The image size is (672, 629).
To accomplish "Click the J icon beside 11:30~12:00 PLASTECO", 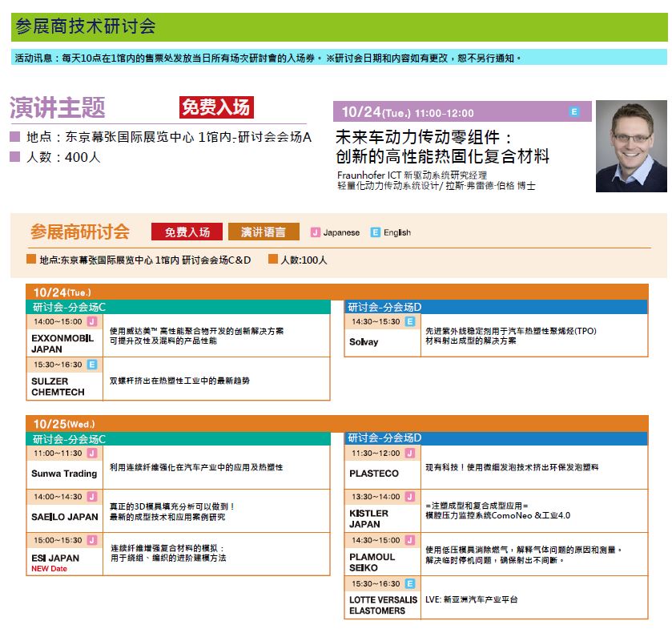I will 410,454.
